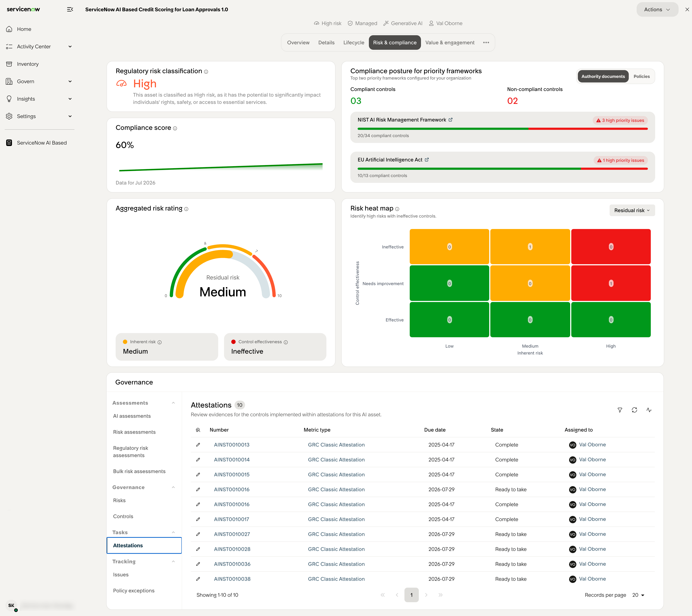Switch to Authority documents view
Screen dimensions: 692x616
point(603,76)
